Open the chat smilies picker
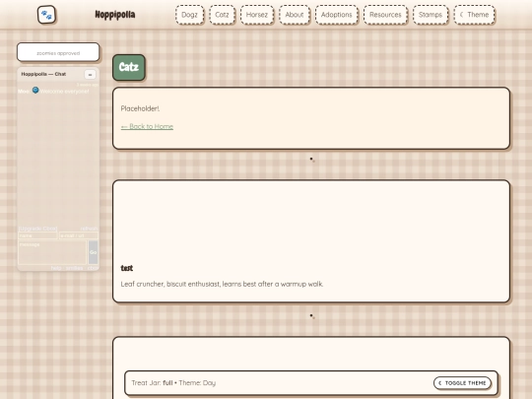 pos(74,268)
